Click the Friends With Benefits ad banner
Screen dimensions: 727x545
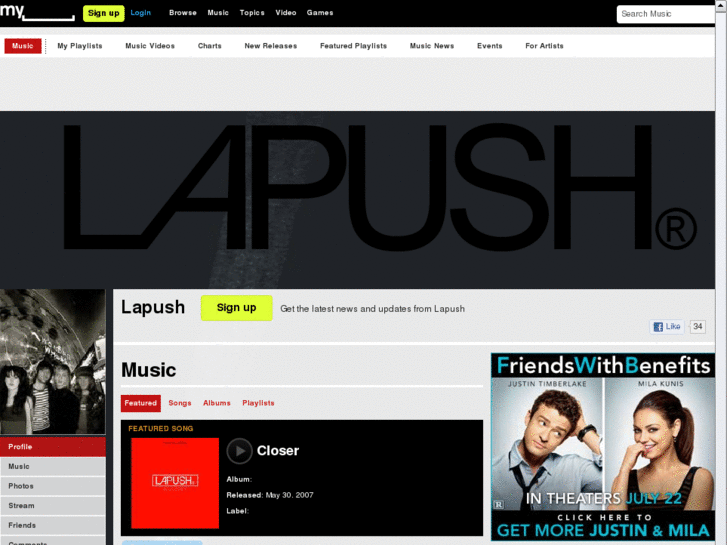[603, 447]
